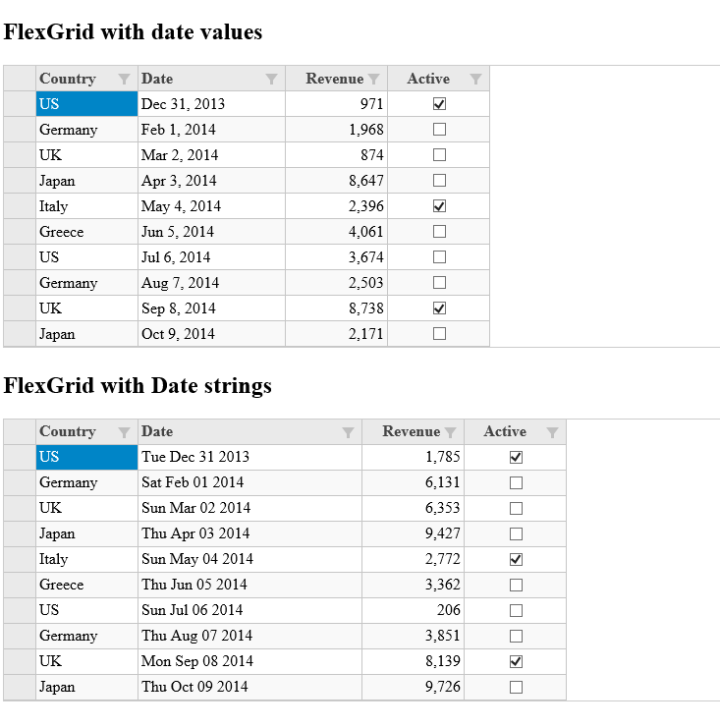Sort top grid by Country header
Screen dimensions: 720x728
(68, 79)
